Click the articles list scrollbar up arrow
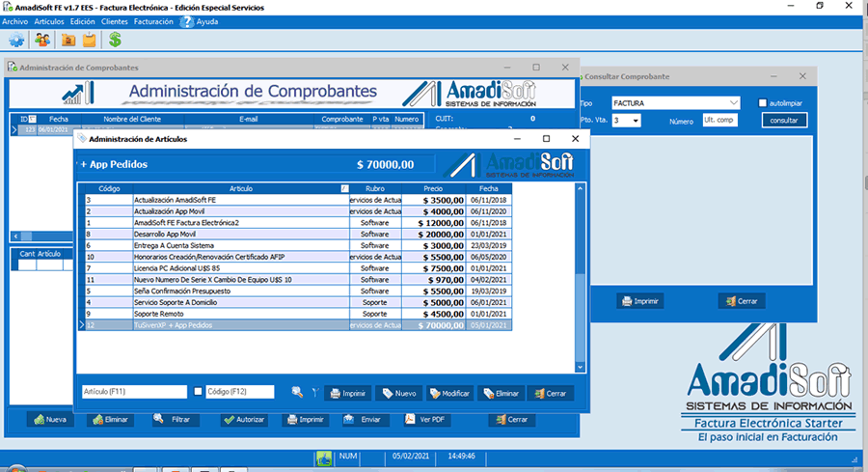 581,189
